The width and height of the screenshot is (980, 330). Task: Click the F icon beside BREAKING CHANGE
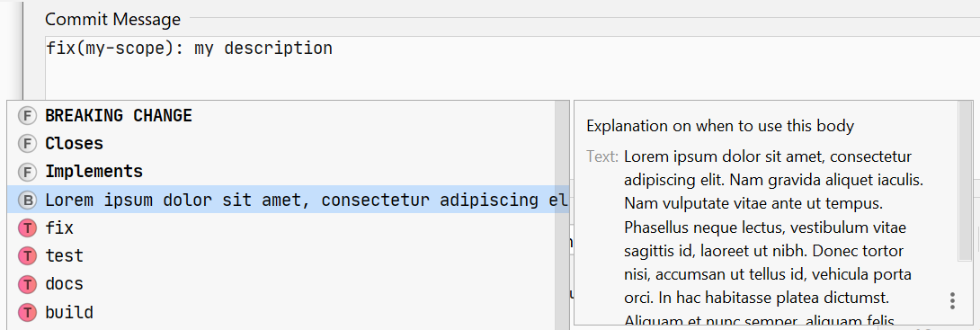pos(27,116)
